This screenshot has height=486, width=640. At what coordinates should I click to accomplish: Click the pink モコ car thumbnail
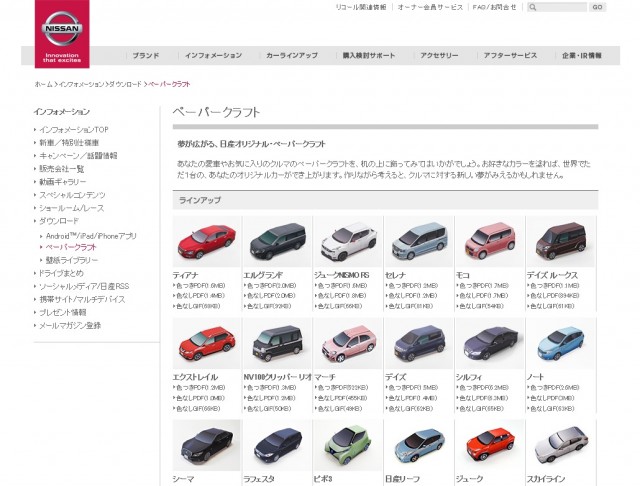tap(490, 242)
